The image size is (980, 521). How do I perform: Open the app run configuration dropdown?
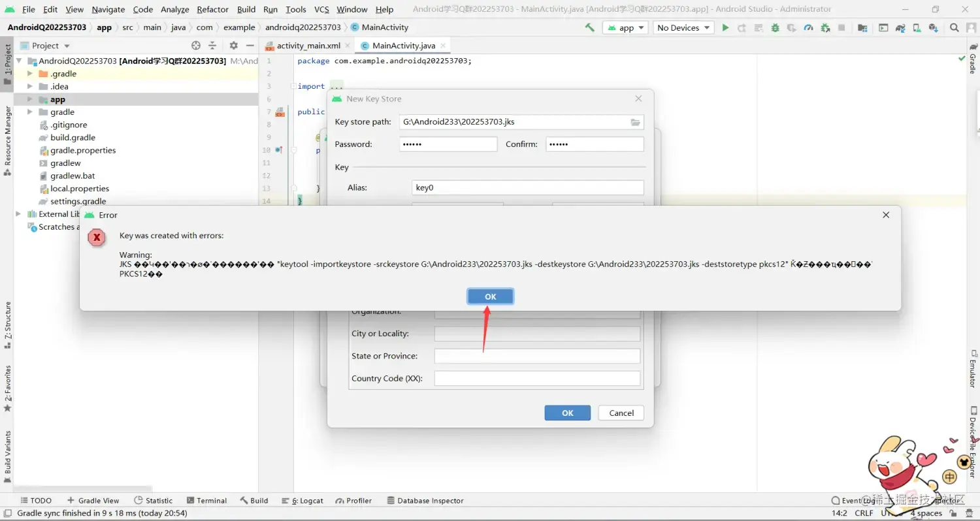click(x=626, y=27)
